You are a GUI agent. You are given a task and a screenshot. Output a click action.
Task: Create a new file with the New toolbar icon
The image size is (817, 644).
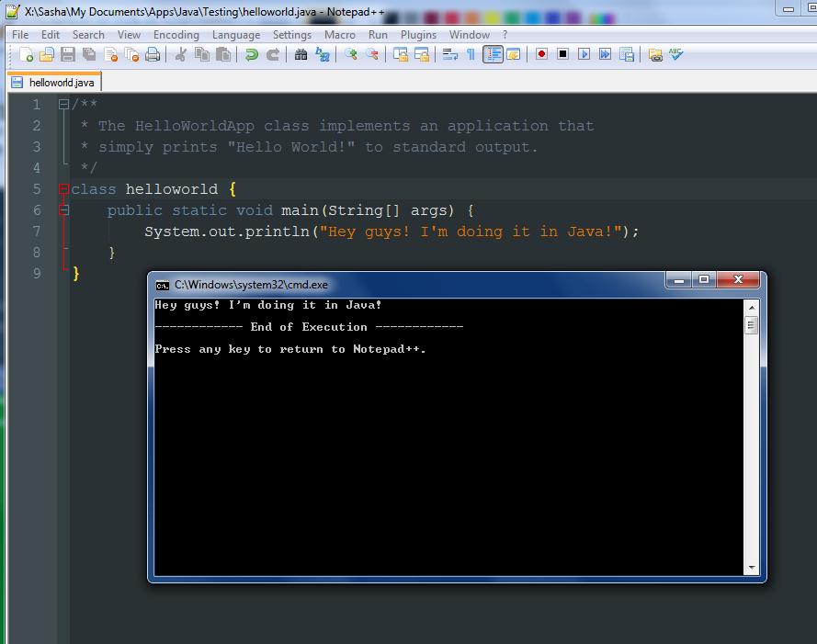pyautogui.click(x=26, y=54)
